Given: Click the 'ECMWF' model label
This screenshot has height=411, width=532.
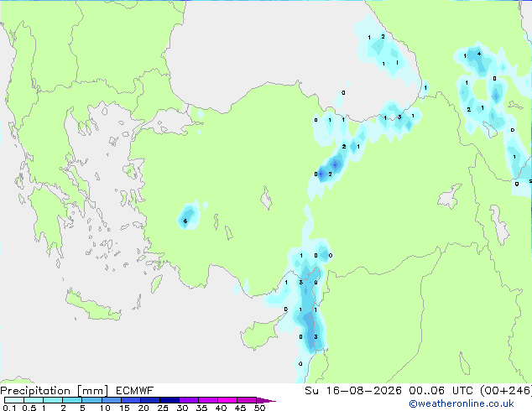Looking at the screenshot, I should pos(135,391).
